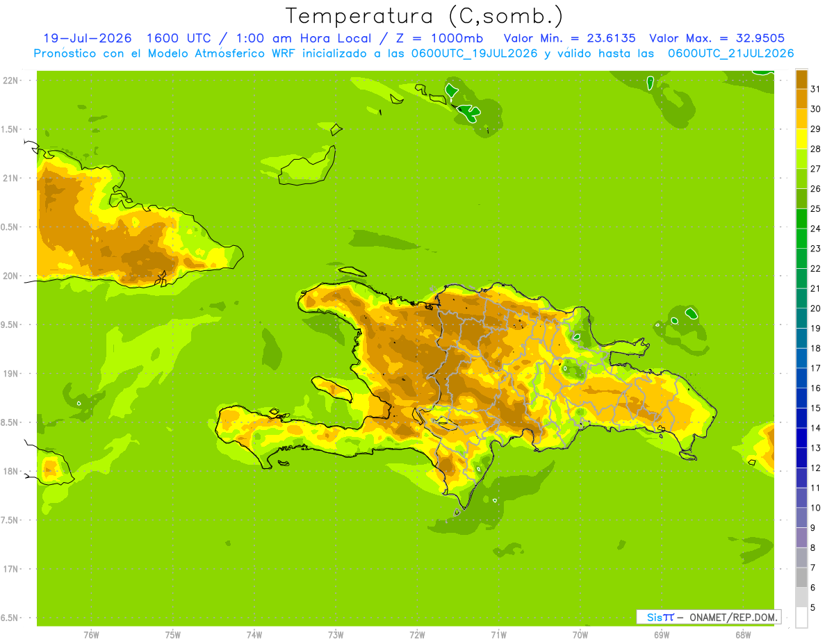Click the gray swatch between 6 and 7
This screenshot has height=644, width=834.
pos(801,577)
